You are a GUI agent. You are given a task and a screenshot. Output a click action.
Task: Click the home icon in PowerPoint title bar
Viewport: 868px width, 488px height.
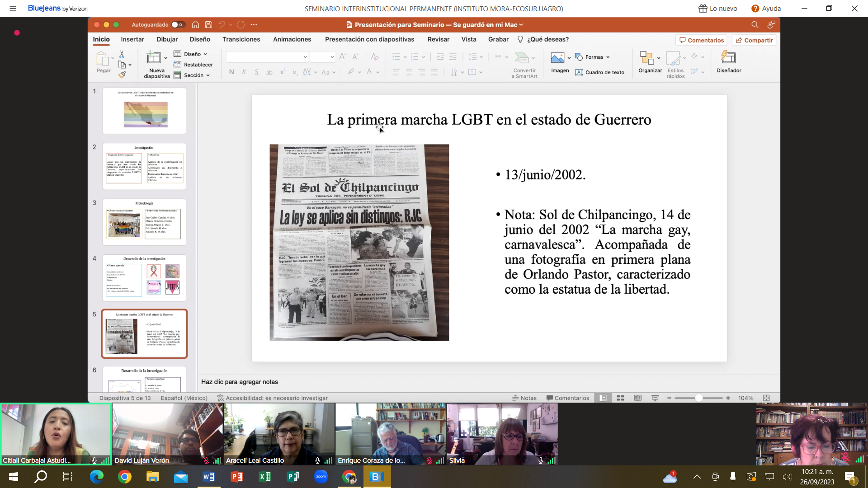tap(195, 24)
